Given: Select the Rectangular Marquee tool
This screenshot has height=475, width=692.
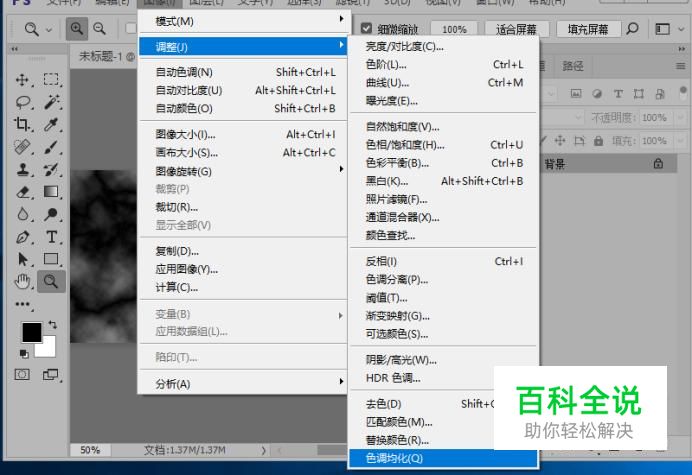Looking at the screenshot, I should (51, 79).
